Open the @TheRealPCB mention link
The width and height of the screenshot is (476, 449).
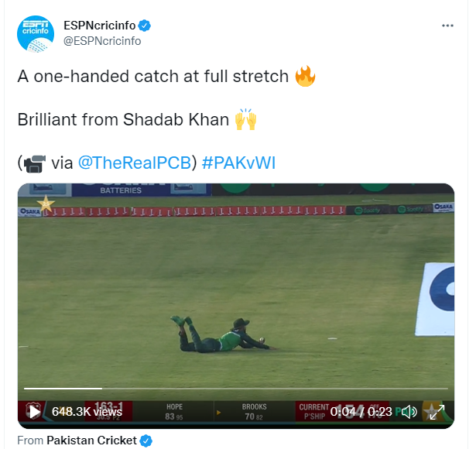click(135, 163)
